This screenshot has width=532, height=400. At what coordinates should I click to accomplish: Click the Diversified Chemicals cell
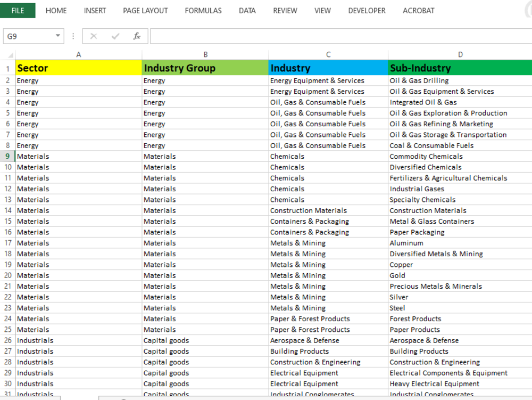pyautogui.click(x=460, y=167)
